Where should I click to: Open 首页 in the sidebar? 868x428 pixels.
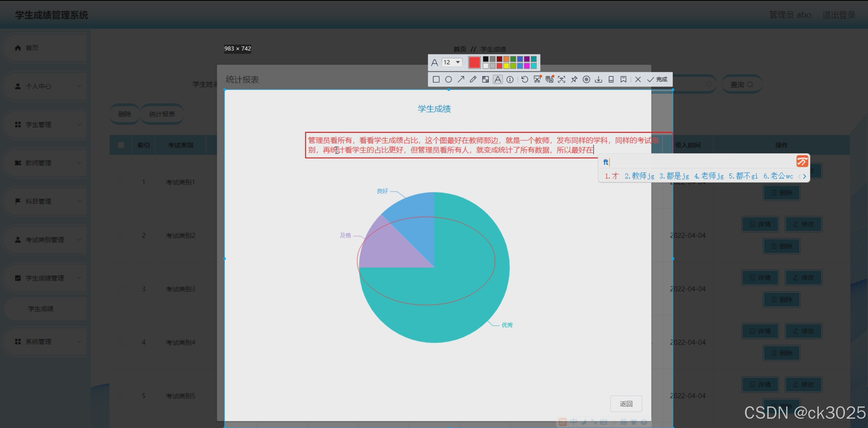pyautogui.click(x=32, y=48)
